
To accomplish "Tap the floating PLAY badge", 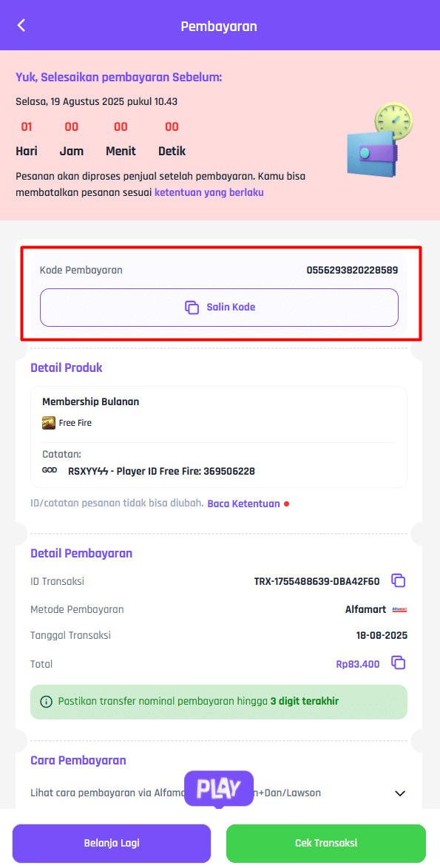I will [219, 788].
